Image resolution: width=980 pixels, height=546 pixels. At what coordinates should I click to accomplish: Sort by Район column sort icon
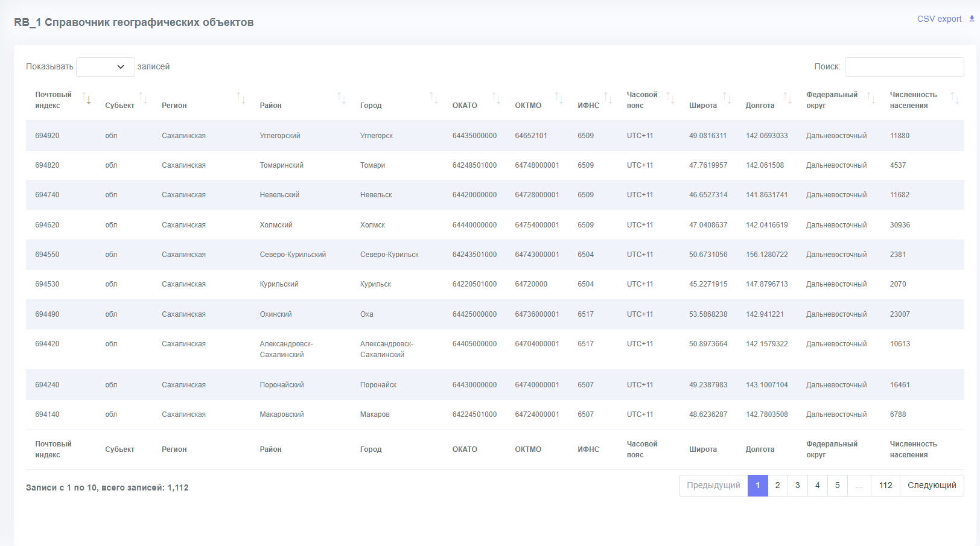click(x=341, y=98)
